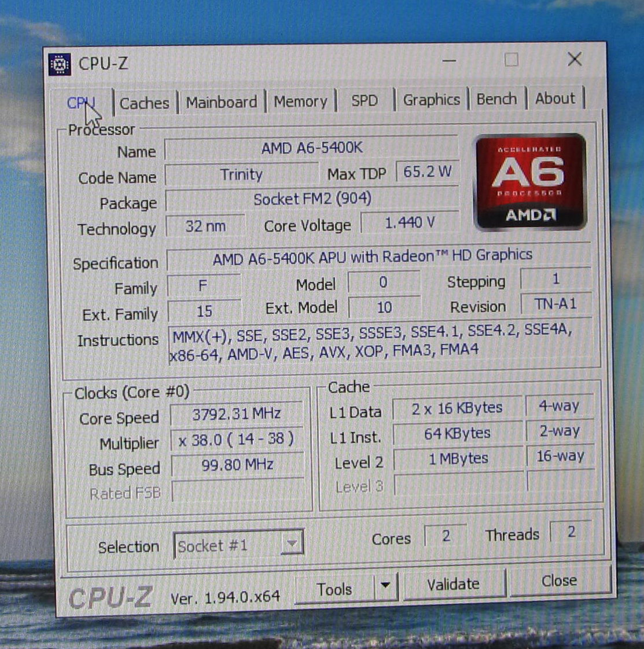Open the Socket #1 selection dropdown
Viewport: 644px width, 649px height.
[x=238, y=545]
